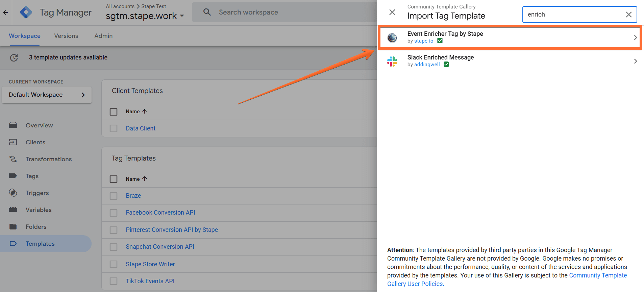Open Templates in the sidebar
This screenshot has width=644, height=292.
40,244
